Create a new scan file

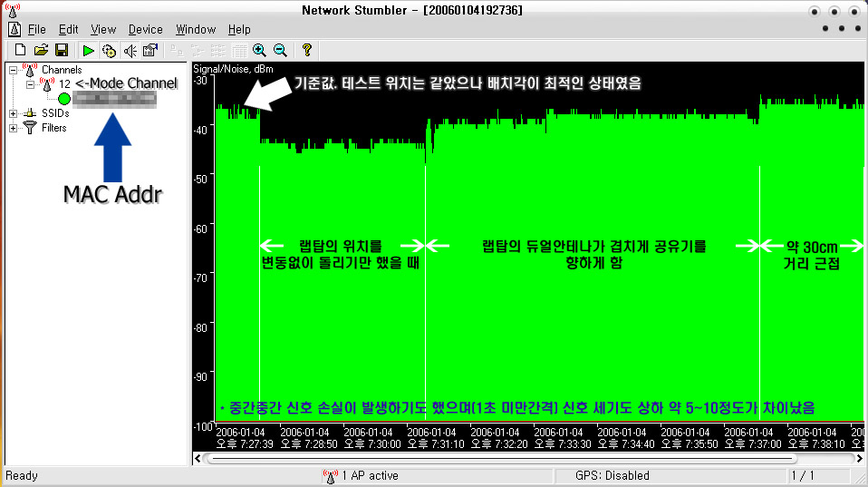point(20,50)
